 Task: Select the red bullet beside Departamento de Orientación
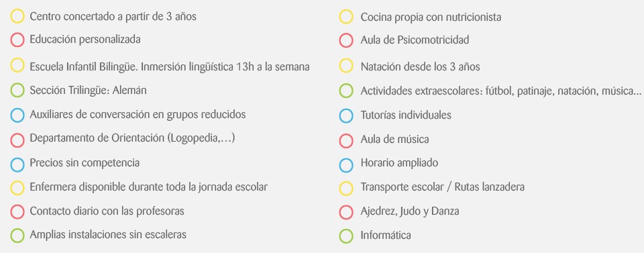[x=17, y=140]
